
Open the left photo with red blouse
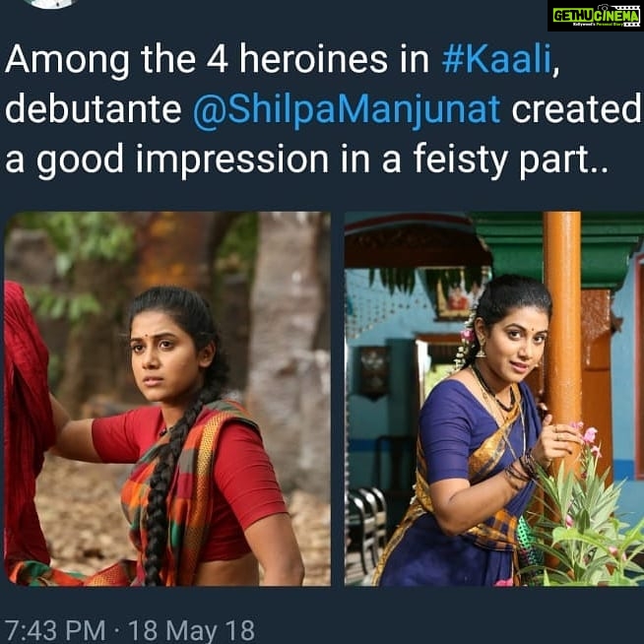pos(167,399)
